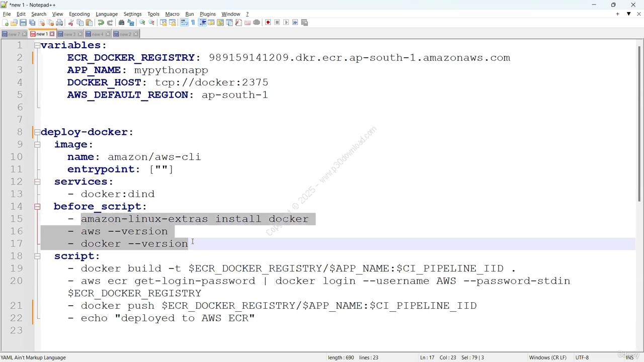The width and height of the screenshot is (644, 362).
Task: Toggle the Monitoring (tail -f) eye icon
Action: click(256, 23)
